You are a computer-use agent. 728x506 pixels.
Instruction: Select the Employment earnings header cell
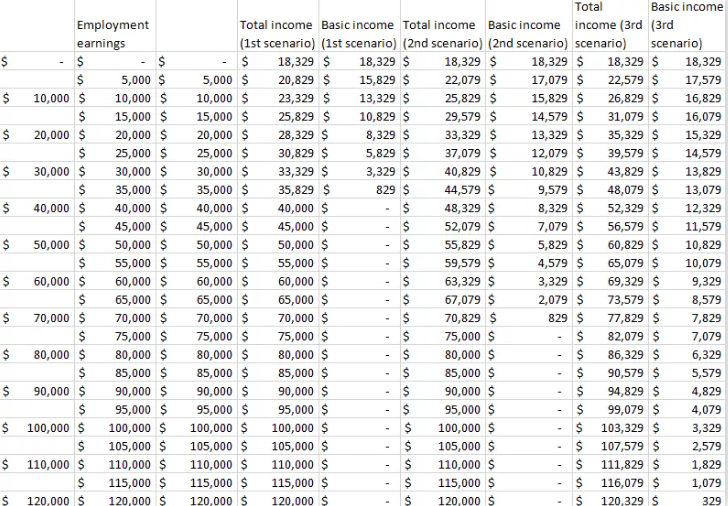point(113,34)
